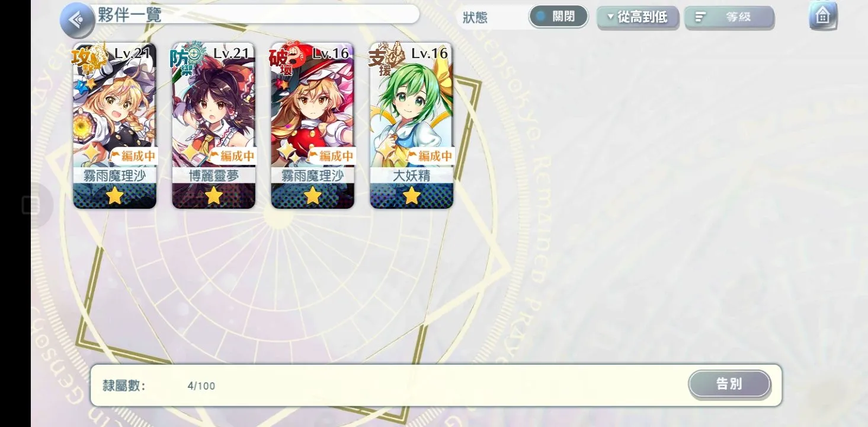The width and height of the screenshot is (868, 427).
Task: Select the Lv.21 霧雨魔理沙 attack card
Action: [114, 125]
